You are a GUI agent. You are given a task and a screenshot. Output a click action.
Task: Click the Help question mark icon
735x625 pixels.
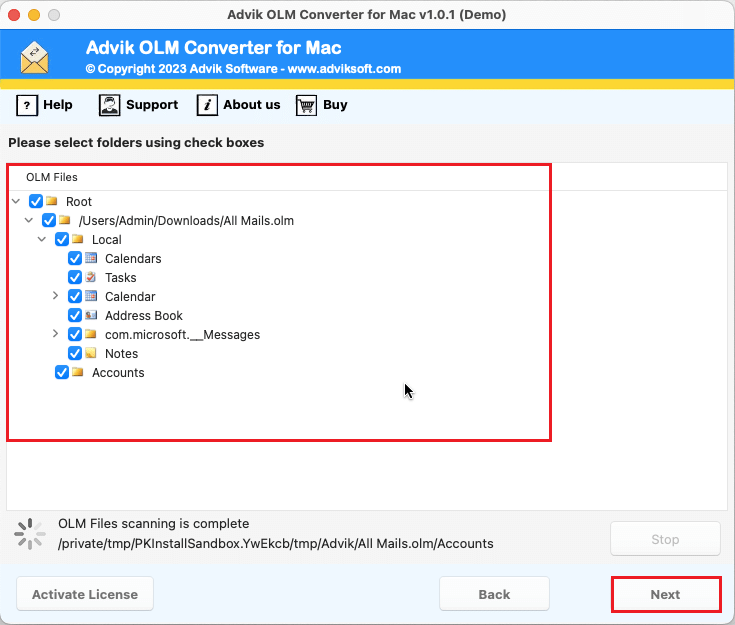coord(27,105)
